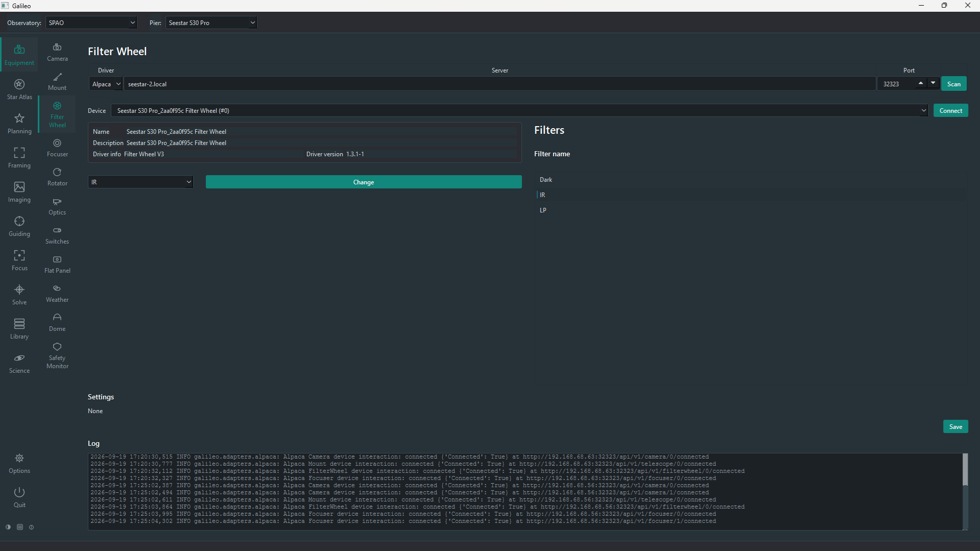Screen dimensions: 980x551
Task: Open the Mount equipment page
Action: click(57, 81)
